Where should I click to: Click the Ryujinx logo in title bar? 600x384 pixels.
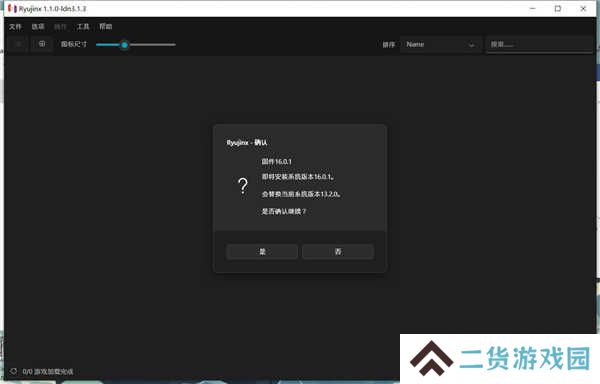[12, 8]
